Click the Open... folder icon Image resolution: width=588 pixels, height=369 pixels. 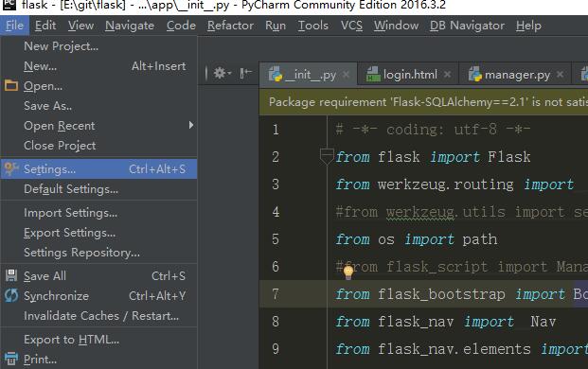click(11, 86)
